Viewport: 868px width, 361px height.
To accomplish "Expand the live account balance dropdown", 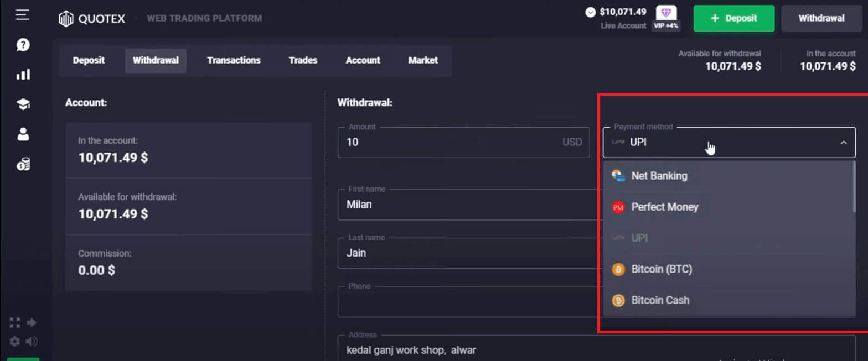I will pyautogui.click(x=591, y=12).
